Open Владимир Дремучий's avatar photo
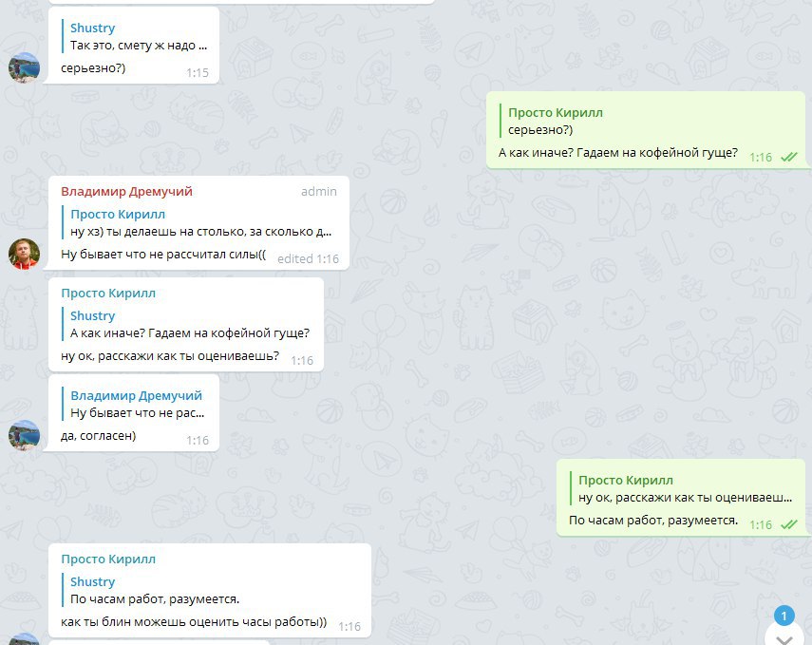The image size is (812, 645). click(25, 254)
